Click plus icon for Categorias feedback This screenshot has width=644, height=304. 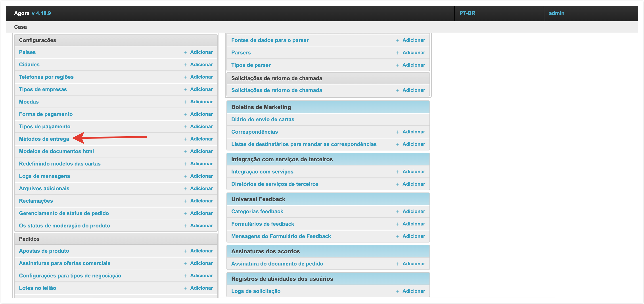coord(397,212)
